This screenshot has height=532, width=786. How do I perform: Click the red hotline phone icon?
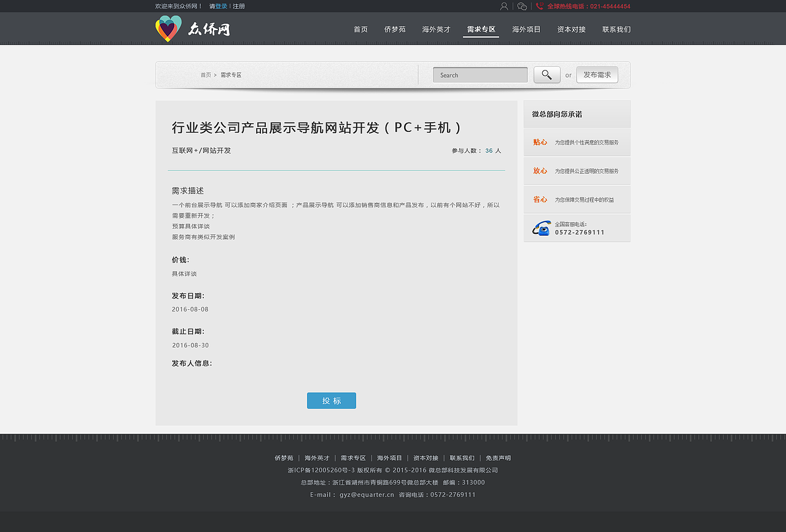pyautogui.click(x=540, y=6)
